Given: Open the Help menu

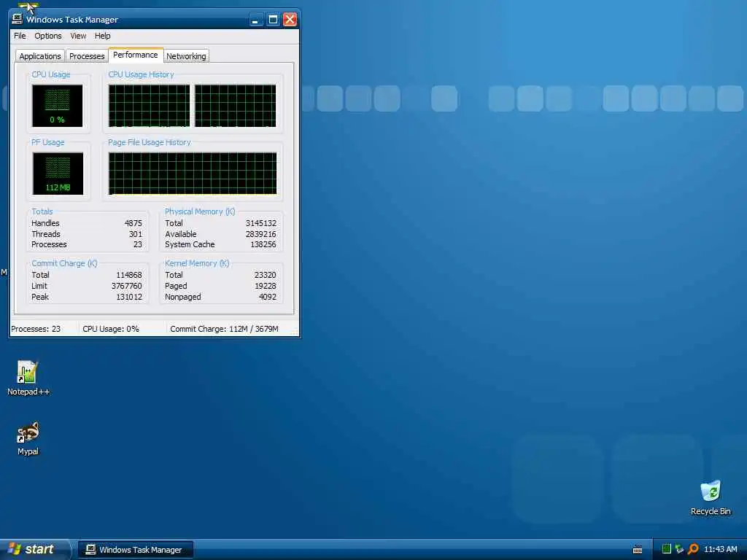Looking at the screenshot, I should [x=102, y=36].
